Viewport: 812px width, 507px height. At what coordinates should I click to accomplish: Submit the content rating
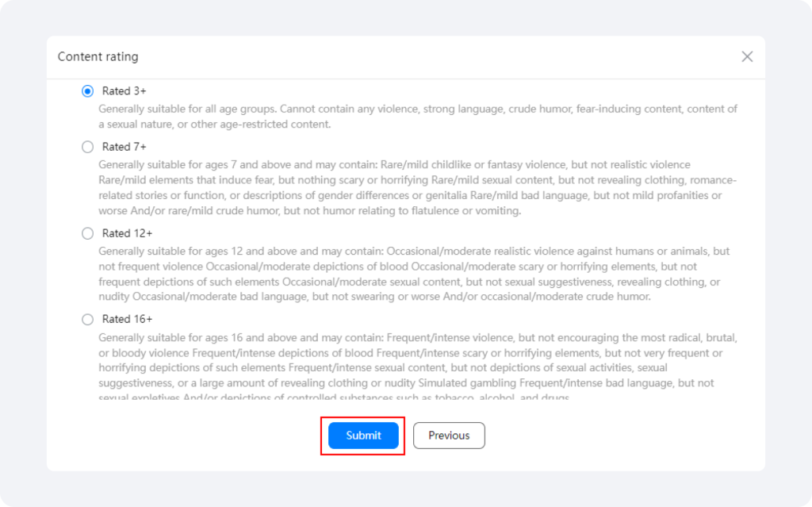coord(363,436)
